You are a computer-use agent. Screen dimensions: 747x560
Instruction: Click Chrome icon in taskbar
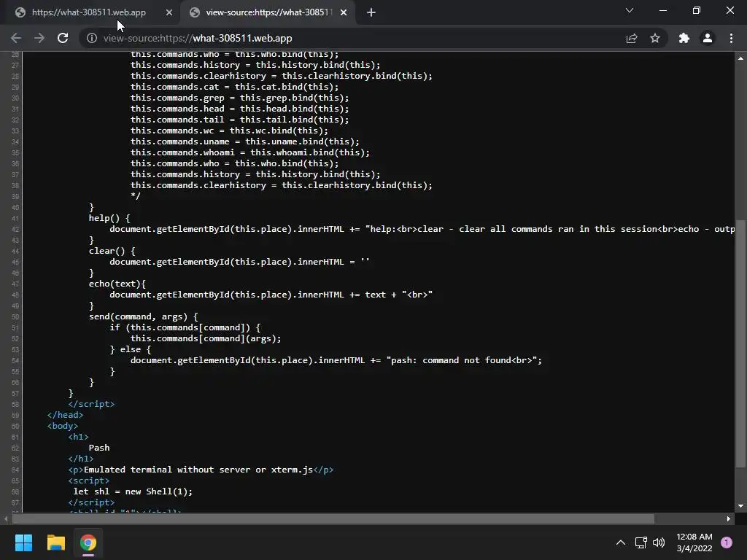[88, 542]
